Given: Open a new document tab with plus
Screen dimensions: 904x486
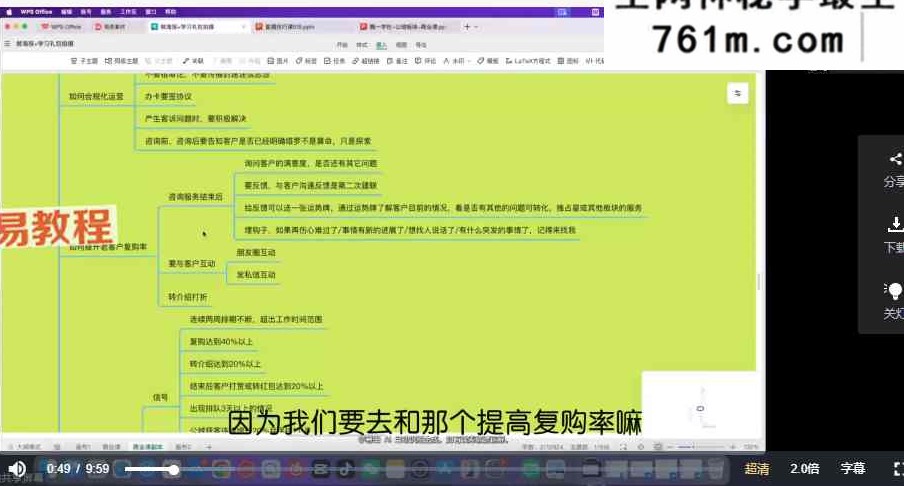Looking at the screenshot, I should click(467, 27).
